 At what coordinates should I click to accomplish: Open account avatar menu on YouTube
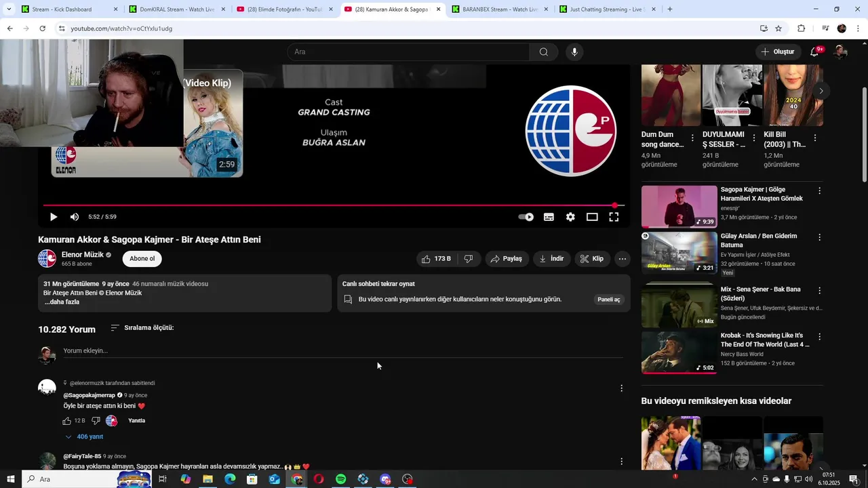[x=840, y=52]
